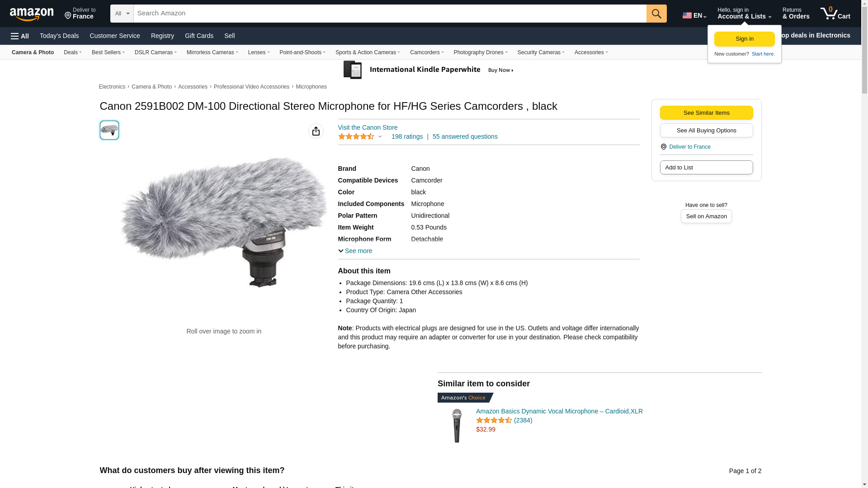868x488 pixels.
Task: Open the 198 ratings link
Action: 407,136
